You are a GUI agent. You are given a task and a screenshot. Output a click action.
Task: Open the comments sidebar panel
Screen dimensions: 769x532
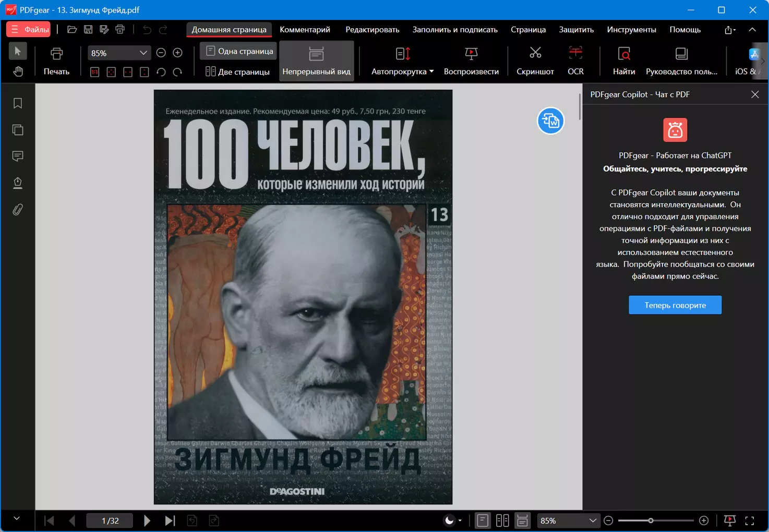(x=18, y=156)
